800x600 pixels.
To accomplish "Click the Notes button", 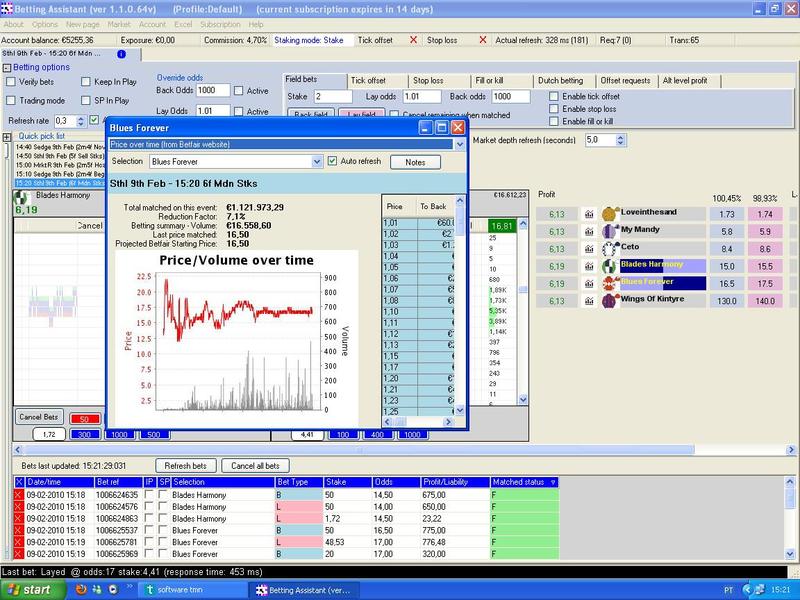I will 415,162.
